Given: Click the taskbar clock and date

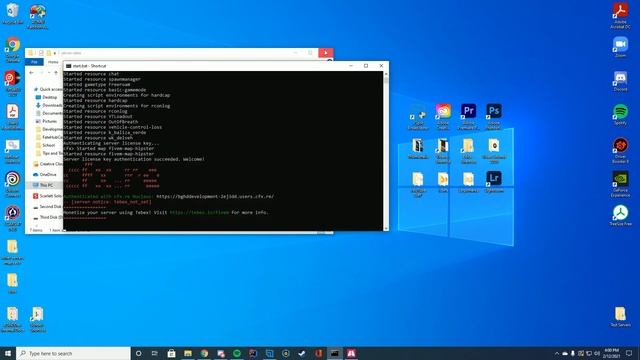Looking at the screenshot, I should click(611, 353).
